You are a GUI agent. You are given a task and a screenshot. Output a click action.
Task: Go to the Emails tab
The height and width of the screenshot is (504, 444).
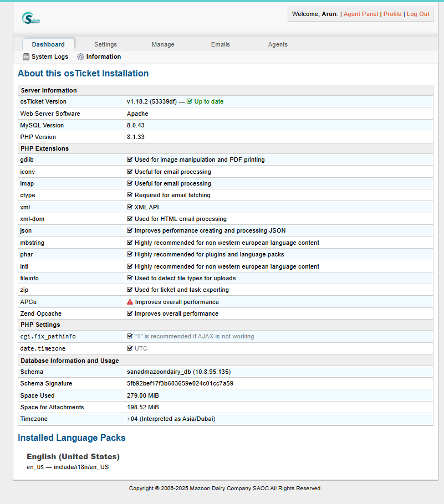[x=221, y=45]
